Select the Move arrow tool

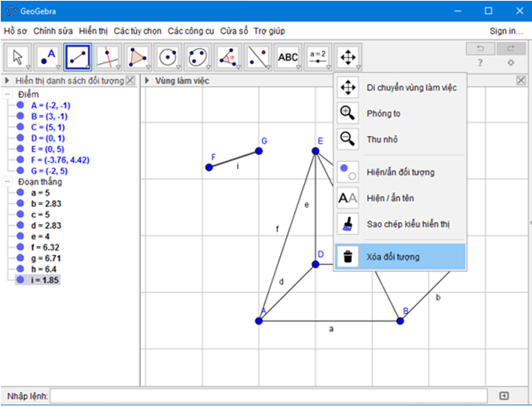click(x=20, y=57)
